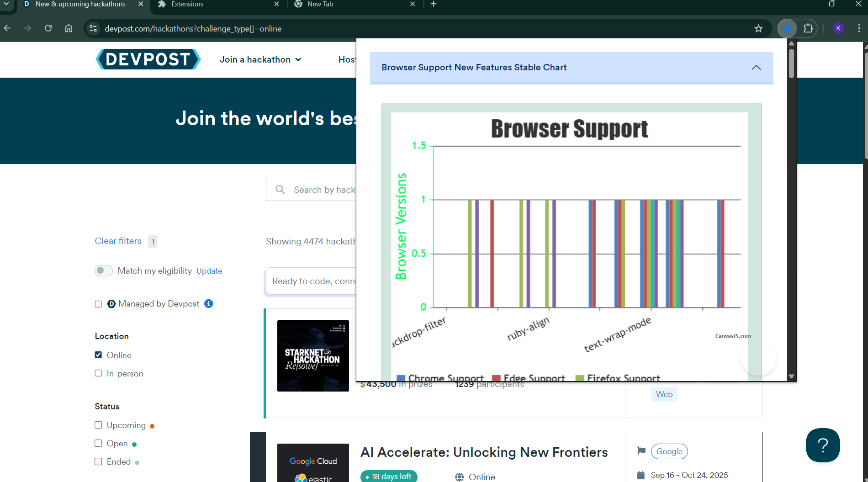
Task: Click the Location filter heading
Action: click(112, 336)
